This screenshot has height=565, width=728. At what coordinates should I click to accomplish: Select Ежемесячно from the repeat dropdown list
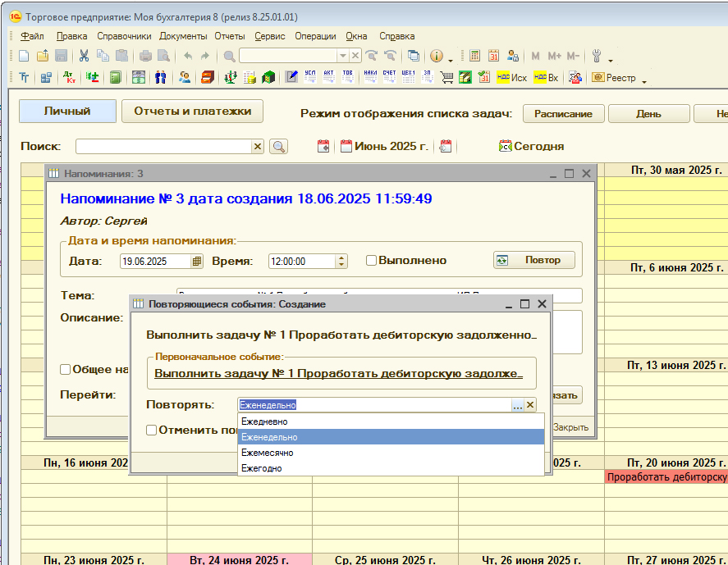click(x=268, y=453)
